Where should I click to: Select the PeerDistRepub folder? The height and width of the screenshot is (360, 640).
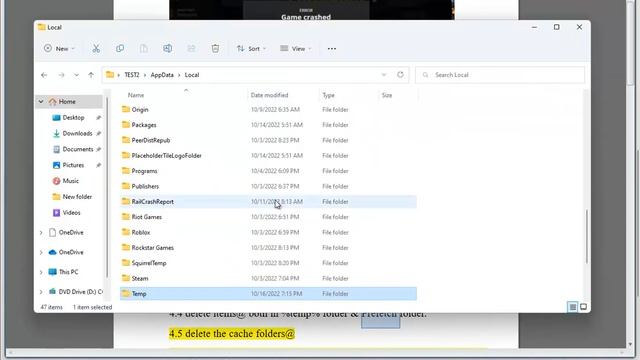coord(268,140)
